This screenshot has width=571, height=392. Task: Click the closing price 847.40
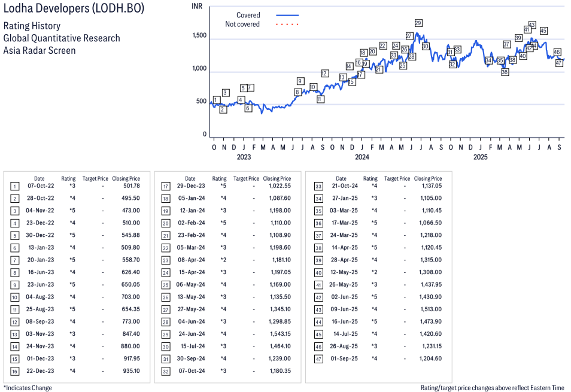point(130,334)
